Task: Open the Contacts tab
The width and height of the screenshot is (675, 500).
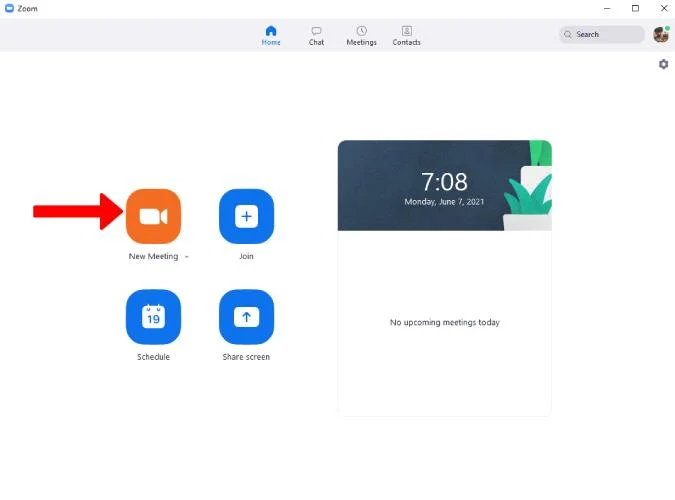Action: click(x=406, y=35)
